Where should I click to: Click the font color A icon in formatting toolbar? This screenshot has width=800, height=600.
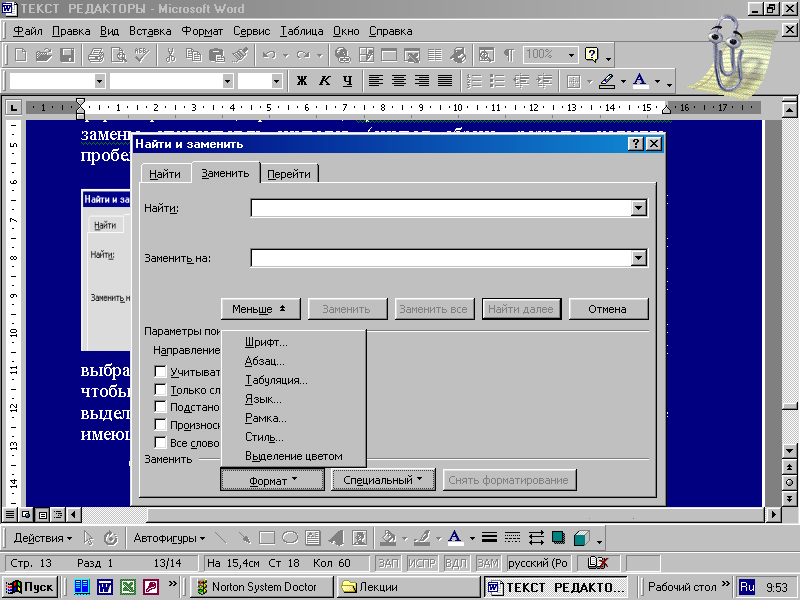[x=640, y=81]
